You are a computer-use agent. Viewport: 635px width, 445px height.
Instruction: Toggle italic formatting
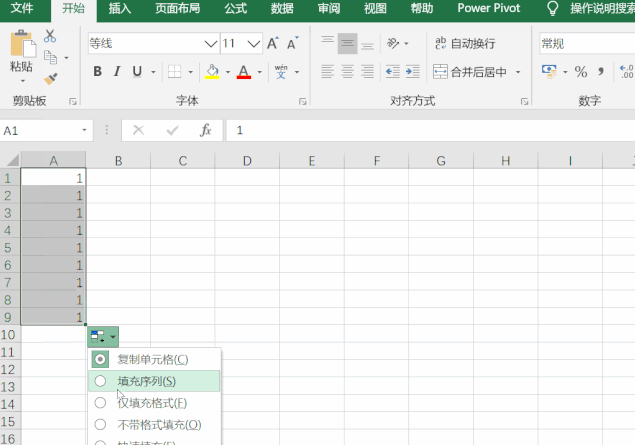(x=117, y=72)
